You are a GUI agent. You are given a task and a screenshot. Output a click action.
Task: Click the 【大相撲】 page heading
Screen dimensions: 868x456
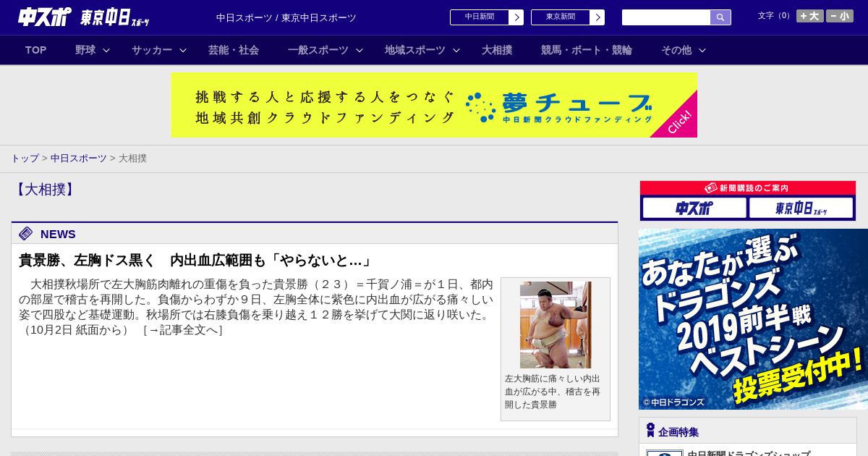(x=44, y=190)
